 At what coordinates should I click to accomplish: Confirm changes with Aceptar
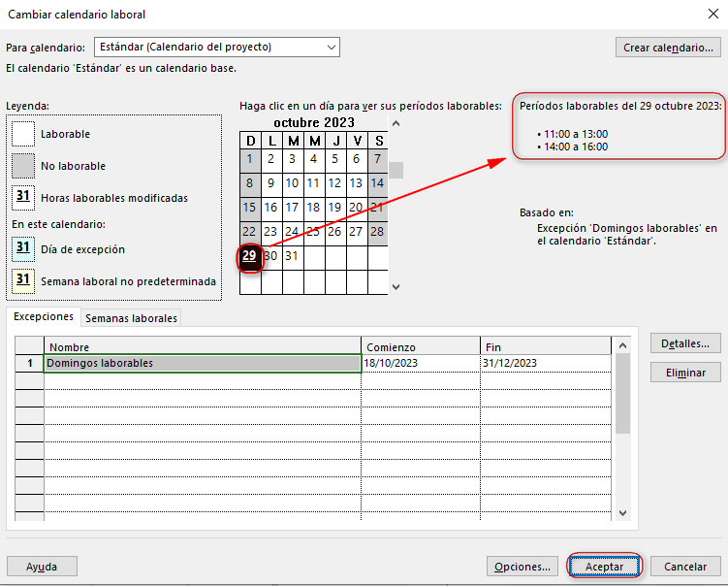[x=604, y=567]
